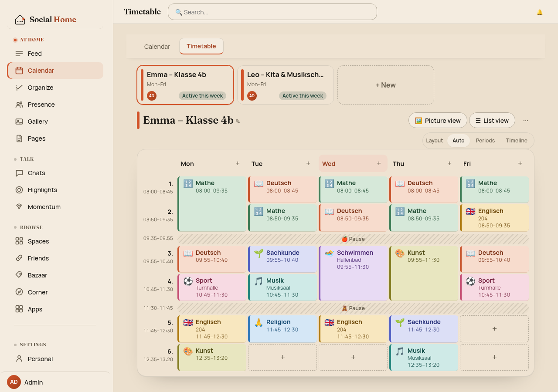Click the search input field

pyautogui.click(x=272, y=12)
